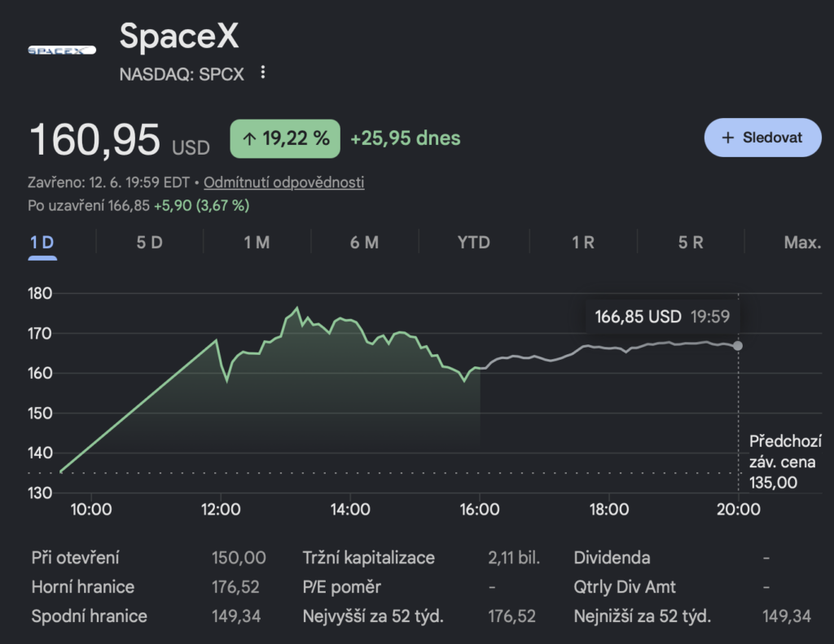
Task: Click the Sledovat follow button
Action: click(x=762, y=138)
